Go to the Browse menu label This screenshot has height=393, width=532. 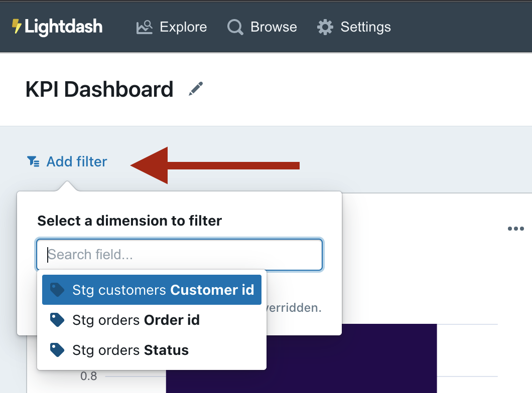pyautogui.click(x=274, y=27)
